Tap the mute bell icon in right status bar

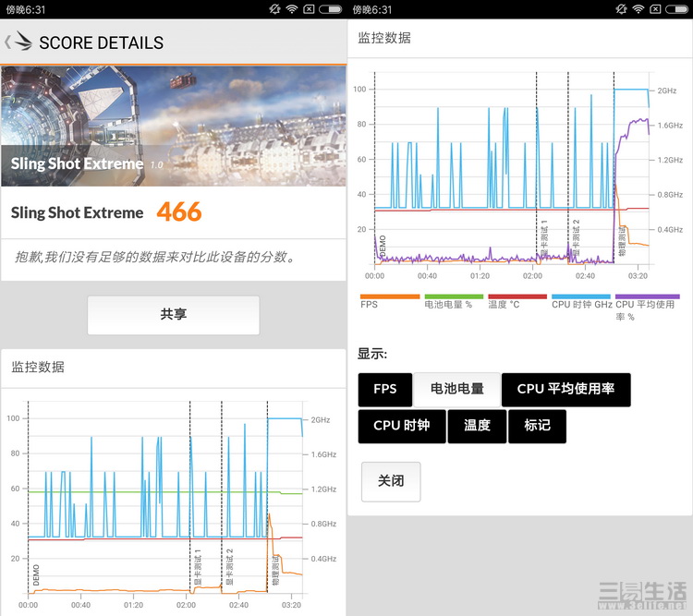622,9
